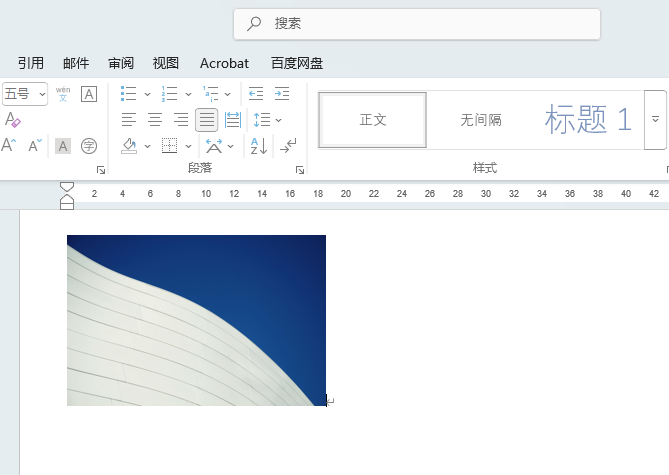The width and height of the screenshot is (669, 475).
Task: Decrease font size with the smaller A icon
Action: (35, 146)
